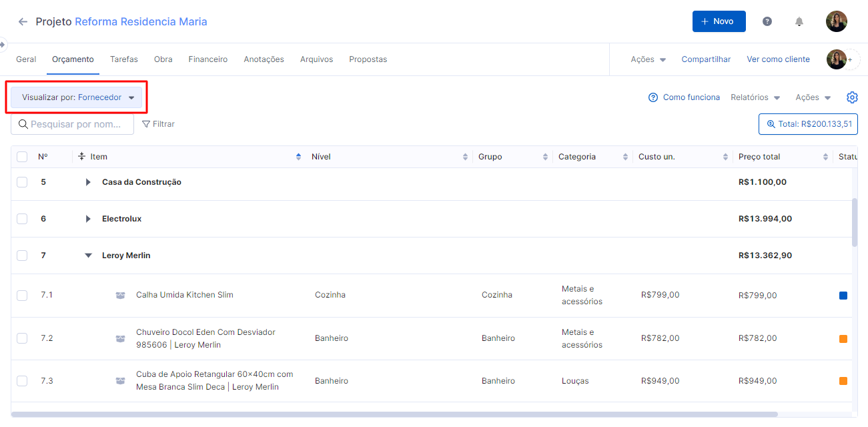Click Louças category cell

click(x=575, y=381)
